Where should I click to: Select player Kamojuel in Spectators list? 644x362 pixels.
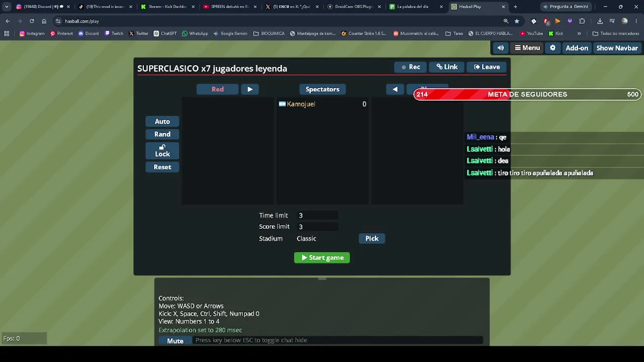[x=323, y=104]
